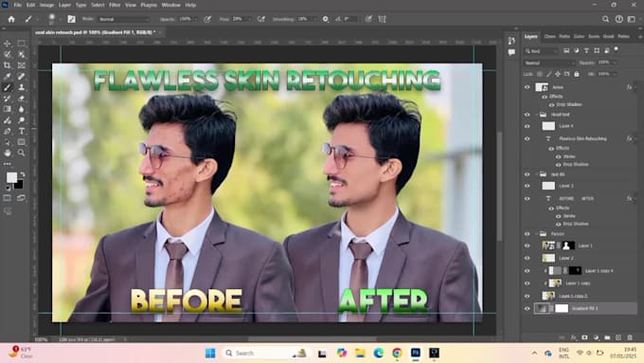Open File Explorer from the taskbar
The image size is (644, 363).
(360, 354)
